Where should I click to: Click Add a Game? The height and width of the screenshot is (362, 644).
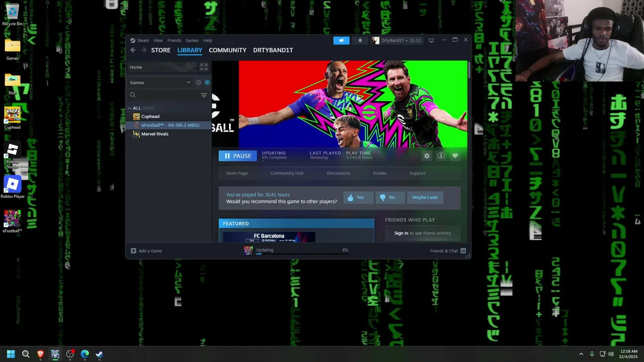click(146, 251)
